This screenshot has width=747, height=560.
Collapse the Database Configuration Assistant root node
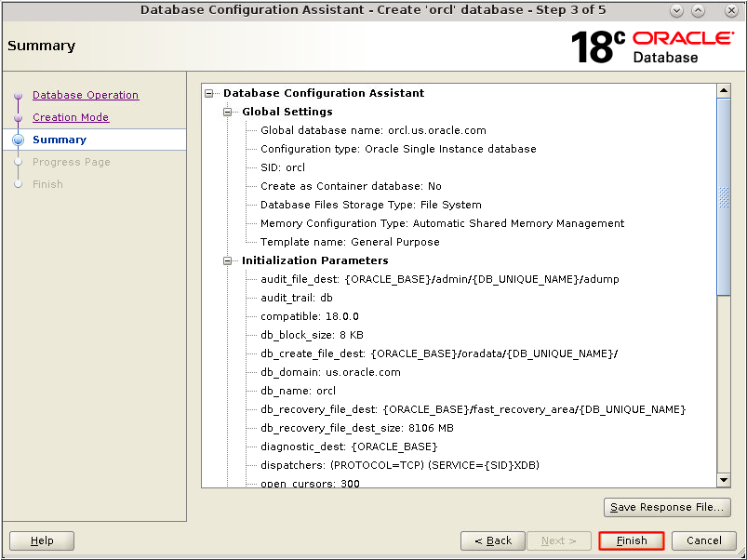[x=209, y=93]
